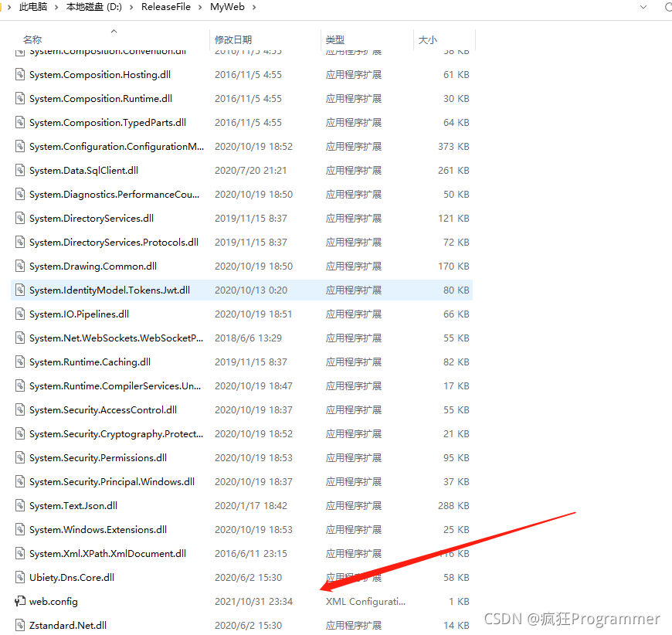This screenshot has width=672, height=635.
Task: Go to 此电脑 in breadcrumb
Action: pos(32,7)
